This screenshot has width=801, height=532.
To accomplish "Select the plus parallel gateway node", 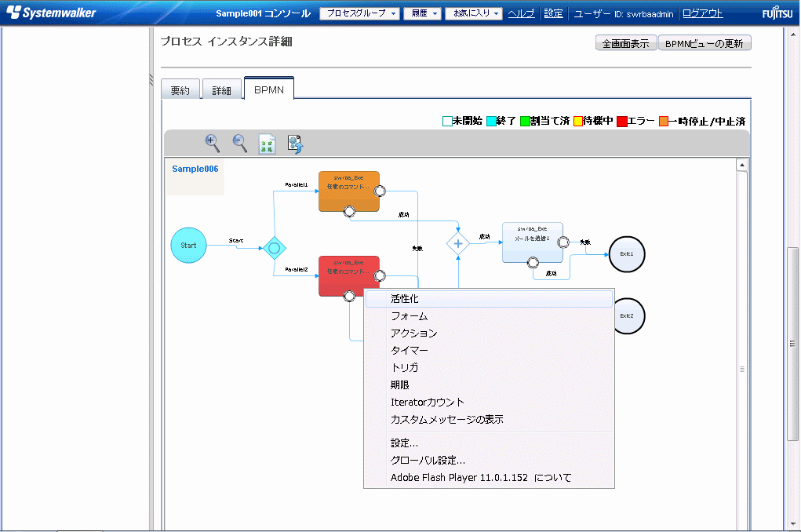I will pyautogui.click(x=458, y=244).
